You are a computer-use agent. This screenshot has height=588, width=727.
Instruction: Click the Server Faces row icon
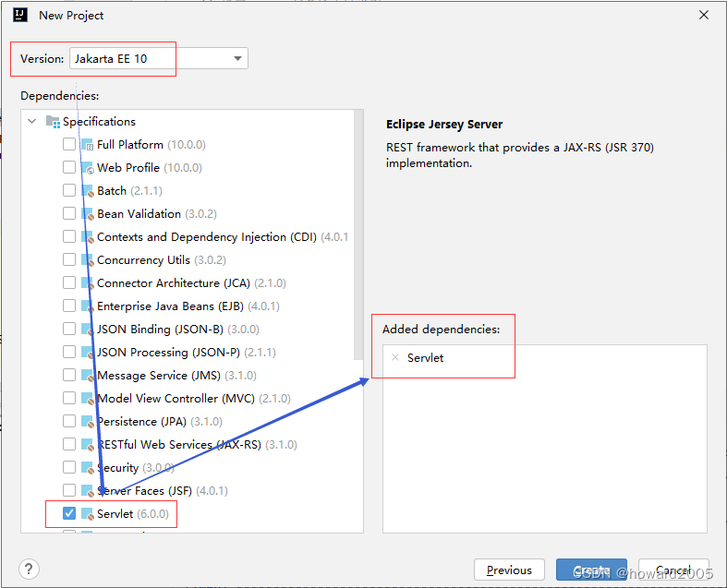click(x=88, y=491)
